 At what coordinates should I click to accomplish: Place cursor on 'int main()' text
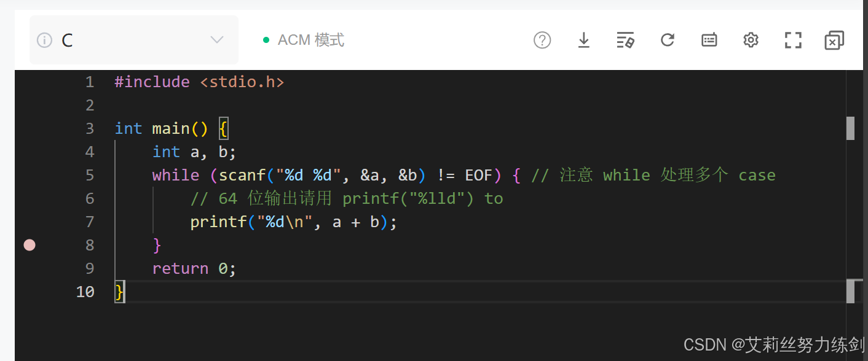(x=162, y=128)
